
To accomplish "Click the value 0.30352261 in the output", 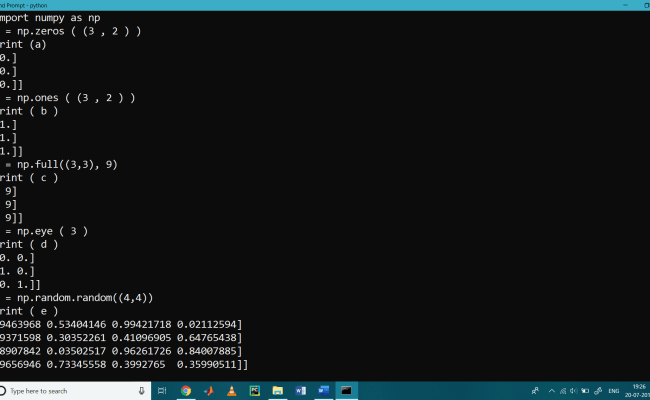I will coord(76,338).
